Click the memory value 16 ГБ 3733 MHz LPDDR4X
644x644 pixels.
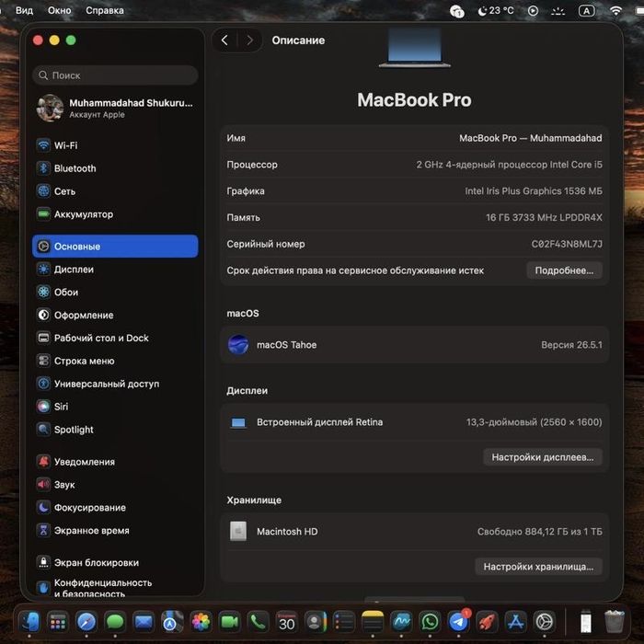coord(545,218)
